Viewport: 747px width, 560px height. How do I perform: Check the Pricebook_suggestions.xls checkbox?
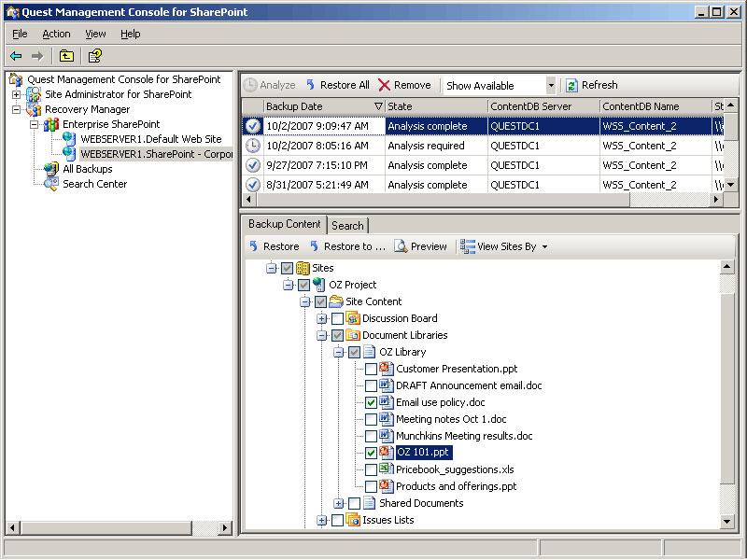(371, 470)
